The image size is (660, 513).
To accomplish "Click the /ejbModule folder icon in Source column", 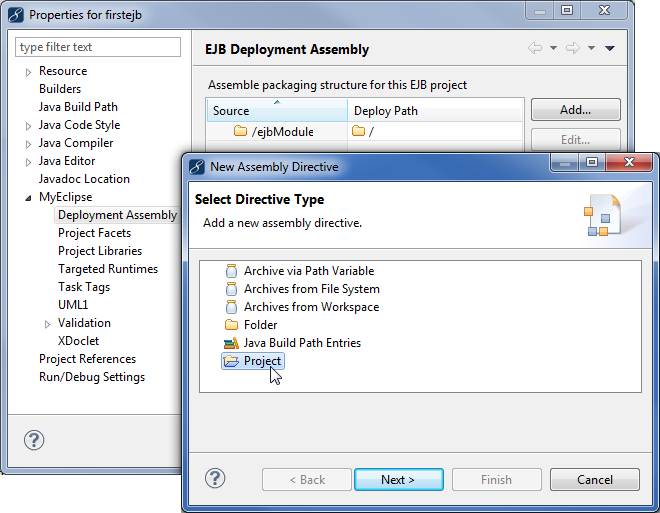I will (x=240, y=131).
